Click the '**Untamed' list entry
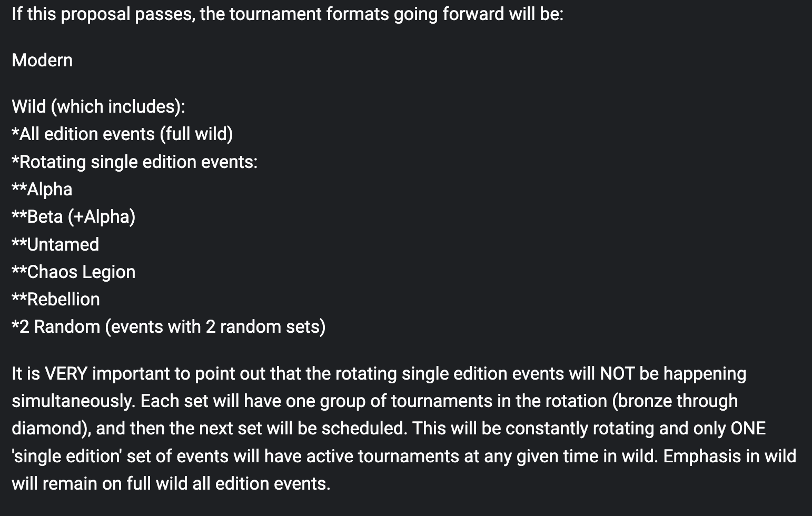The image size is (812, 516). 55,244
